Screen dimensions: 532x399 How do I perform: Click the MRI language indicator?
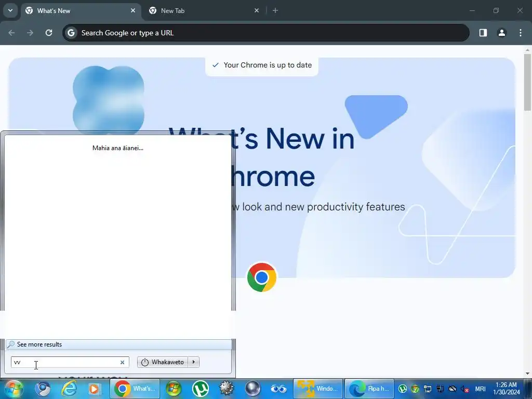coord(480,389)
